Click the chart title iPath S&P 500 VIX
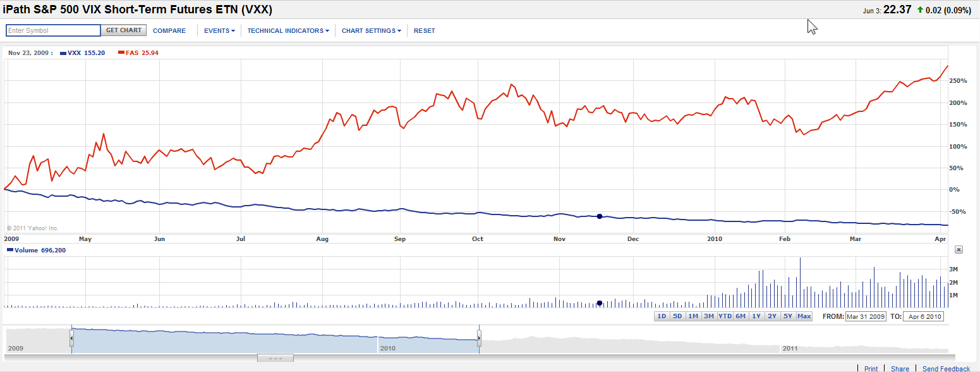 pyautogui.click(x=138, y=9)
